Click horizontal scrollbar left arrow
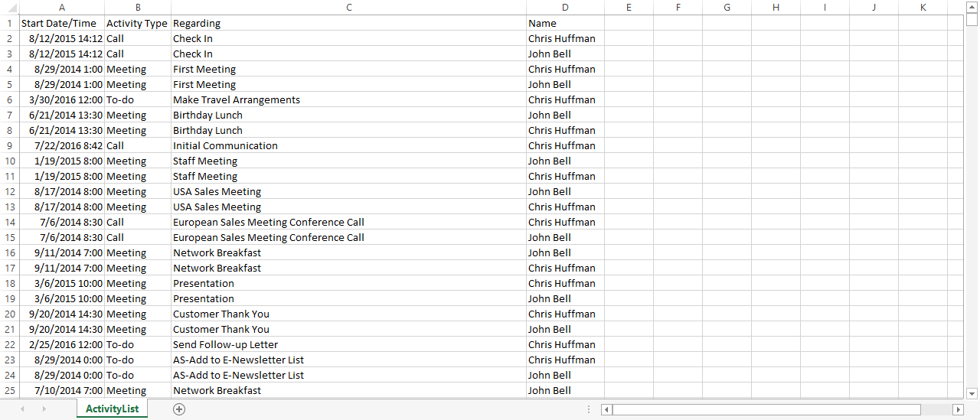980x420 pixels. click(606, 409)
